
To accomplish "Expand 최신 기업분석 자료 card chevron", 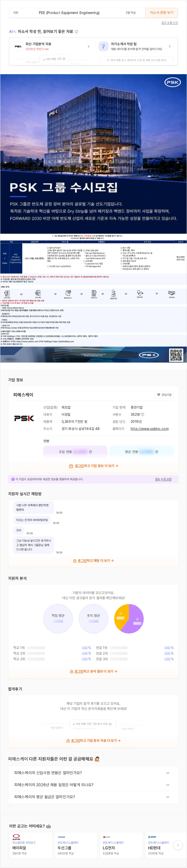I will coord(88,46).
